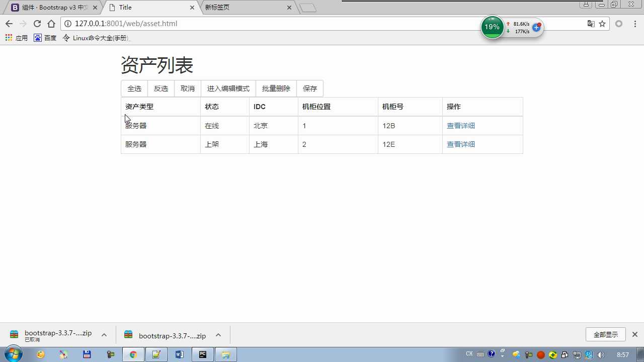Click the blue plus icon on the speed widget

pos(536,28)
